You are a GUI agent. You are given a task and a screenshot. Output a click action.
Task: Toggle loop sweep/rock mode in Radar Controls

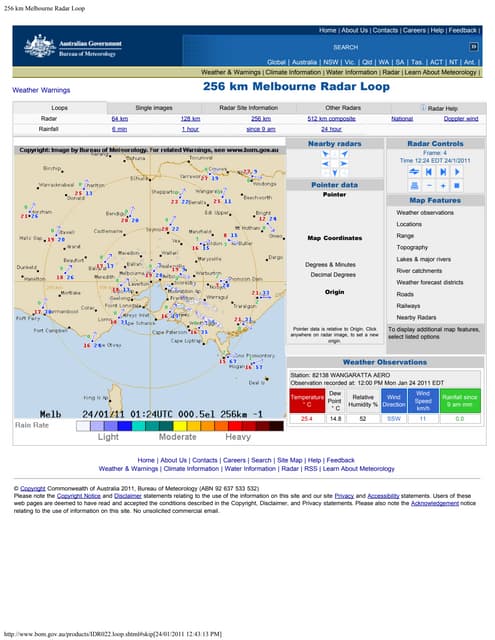pos(414,172)
